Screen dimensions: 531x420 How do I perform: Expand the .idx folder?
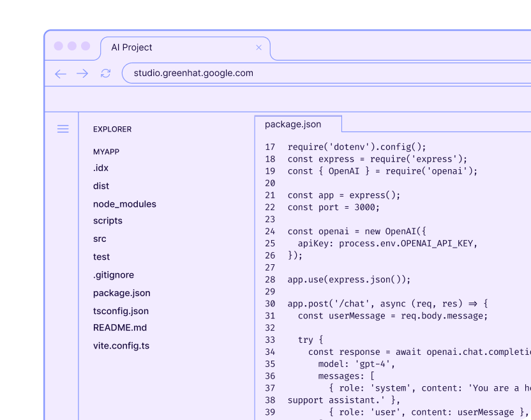click(101, 168)
